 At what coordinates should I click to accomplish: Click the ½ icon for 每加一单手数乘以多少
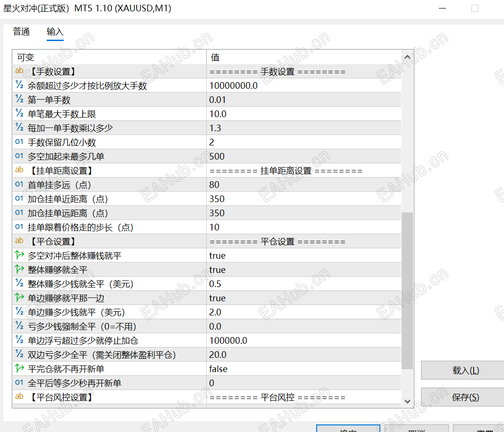(x=19, y=127)
